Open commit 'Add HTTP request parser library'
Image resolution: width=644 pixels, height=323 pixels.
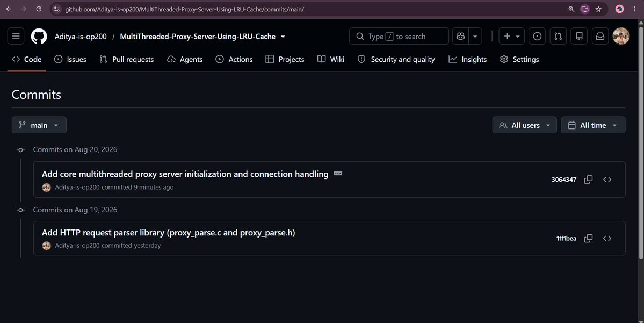click(x=169, y=233)
